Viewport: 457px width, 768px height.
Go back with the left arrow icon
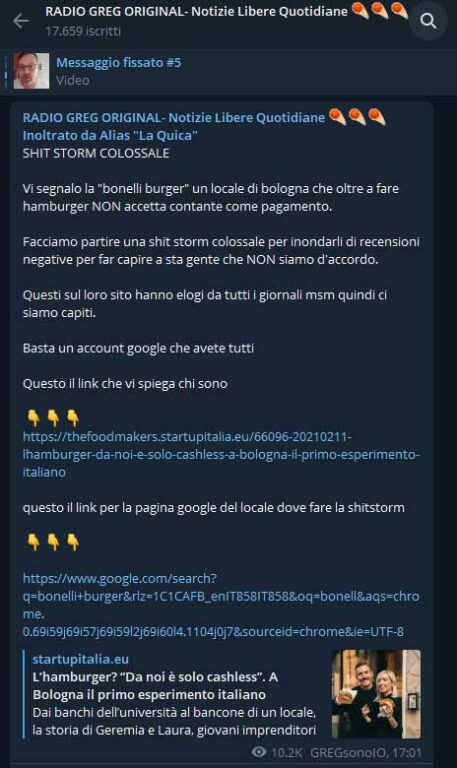(x=20, y=21)
